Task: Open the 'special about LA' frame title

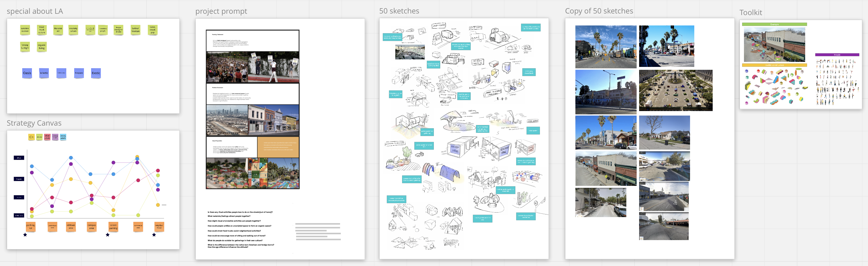Action: [x=35, y=11]
